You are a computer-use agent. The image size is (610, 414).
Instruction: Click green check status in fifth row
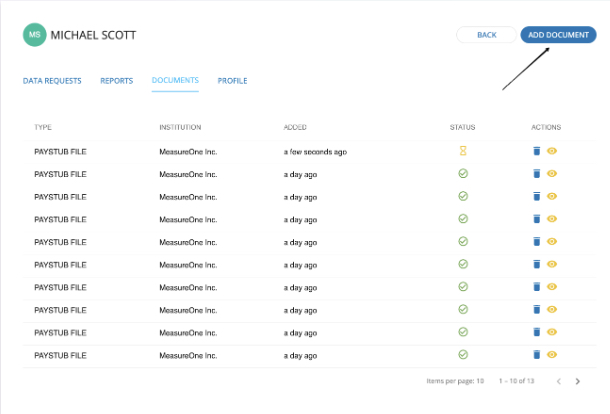point(463,241)
